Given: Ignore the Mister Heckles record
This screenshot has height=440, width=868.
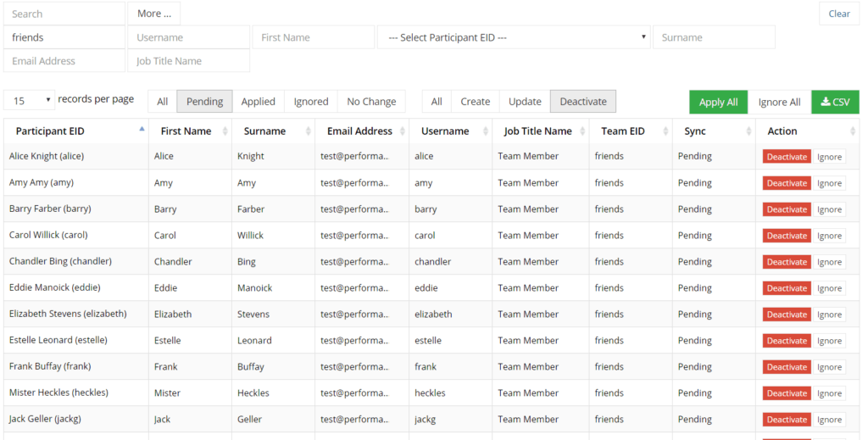Looking at the screenshot, I should click(x=829, y=393).
